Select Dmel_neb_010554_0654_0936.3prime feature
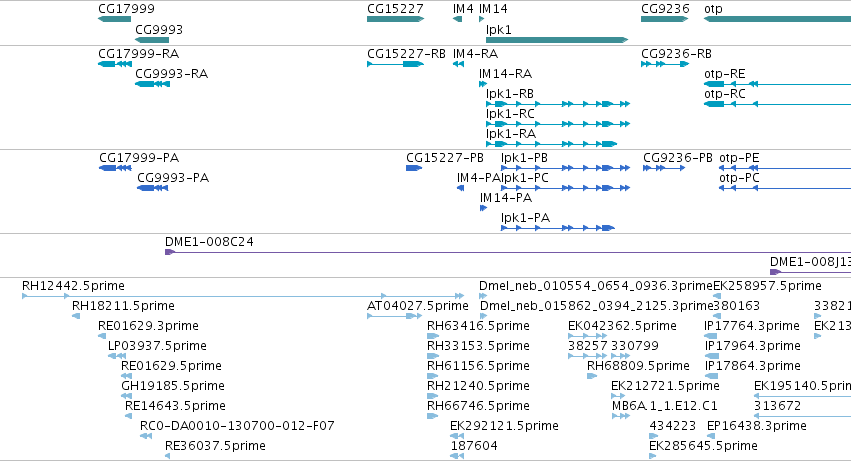This screenshot has width=851, height=461. click(483, 296)
